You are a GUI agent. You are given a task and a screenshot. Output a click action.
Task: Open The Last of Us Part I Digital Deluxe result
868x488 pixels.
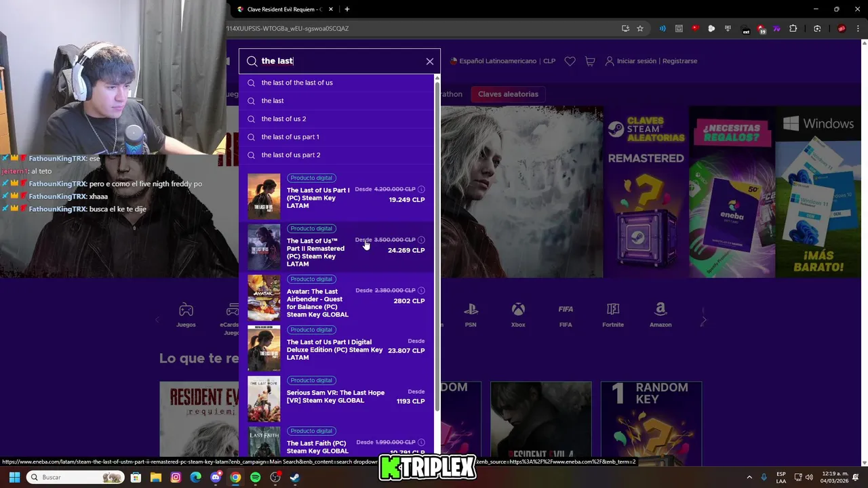(336, 348)
